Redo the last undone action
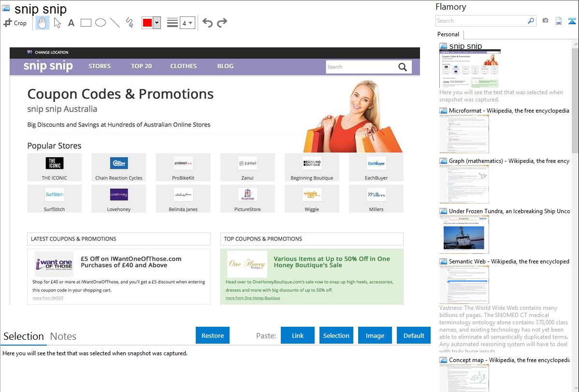Image resolution: width=579 pixels, height=392 pixels. coord(222,23)
